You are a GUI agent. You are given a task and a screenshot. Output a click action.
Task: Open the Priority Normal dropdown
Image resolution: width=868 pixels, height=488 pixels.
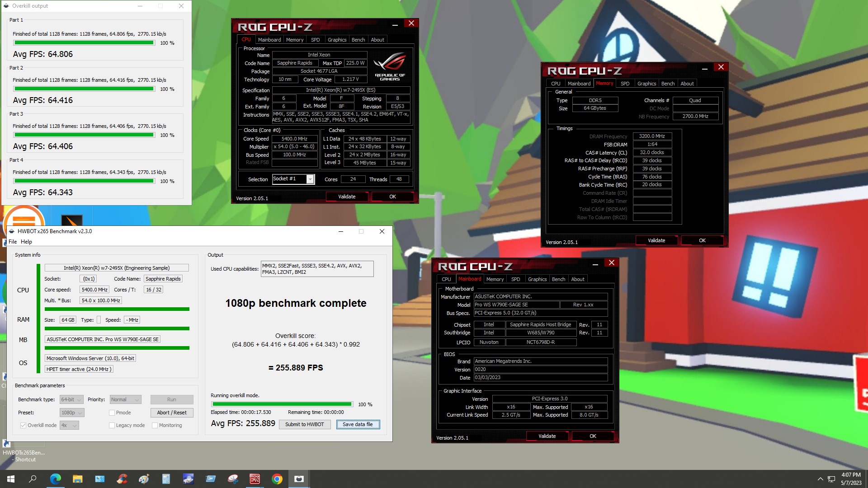pyautogui.click(x=126, y=399)
